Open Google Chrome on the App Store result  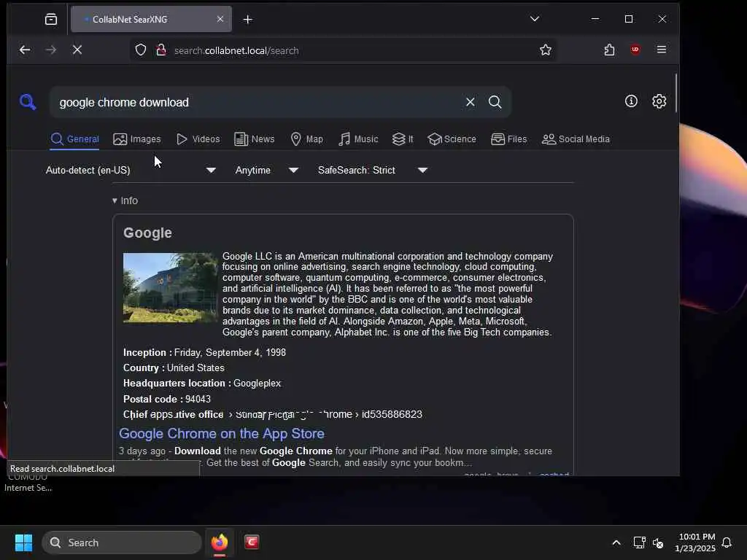(x=222, y=433)
